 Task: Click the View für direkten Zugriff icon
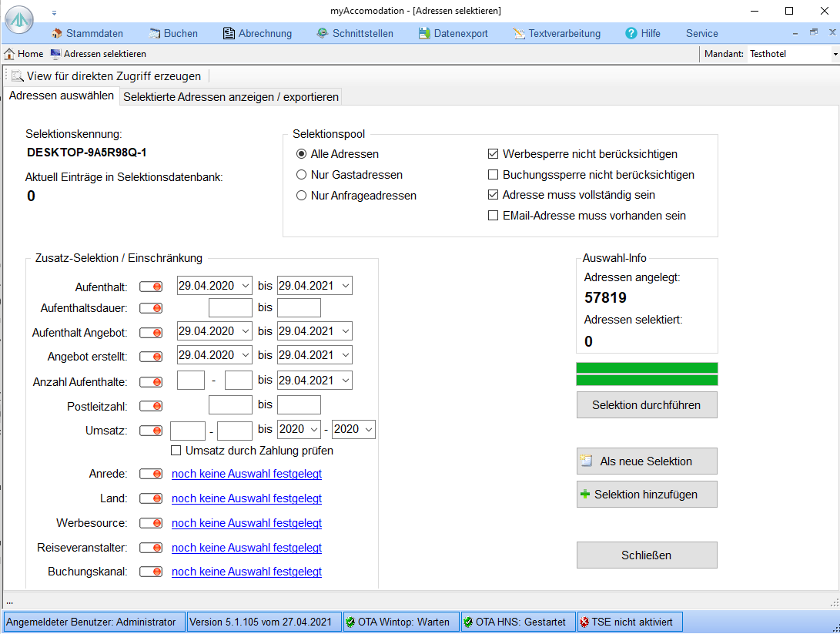[17, 76]
